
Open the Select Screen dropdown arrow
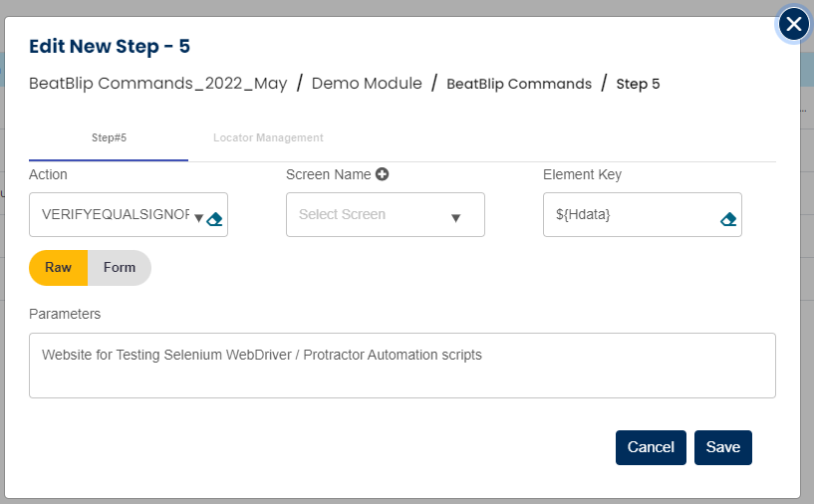click(x=455, y=218)
